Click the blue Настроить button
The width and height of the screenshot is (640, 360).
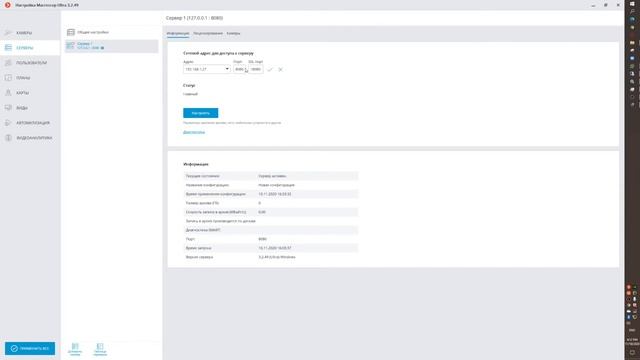point(200,113)
